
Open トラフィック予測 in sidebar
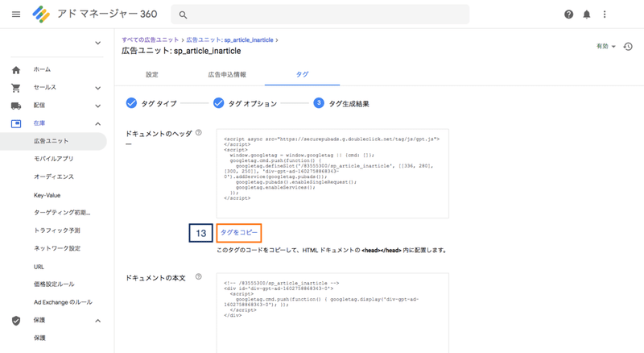pyautogui.click(x=57, y=230)
